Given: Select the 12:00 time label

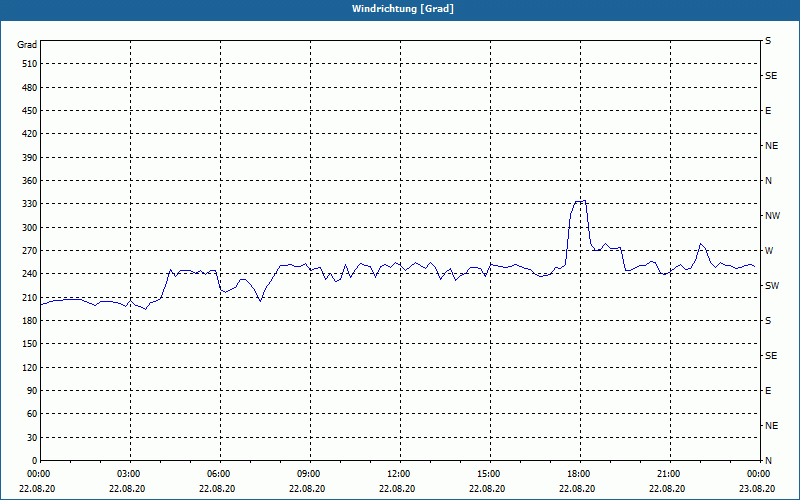Looking at the screenshot, I should pyautogui.click(x=399, y=474).
